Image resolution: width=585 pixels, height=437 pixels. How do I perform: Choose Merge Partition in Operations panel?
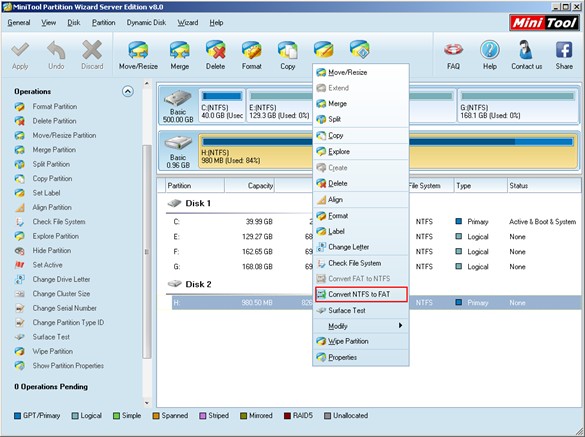point(54,150)
